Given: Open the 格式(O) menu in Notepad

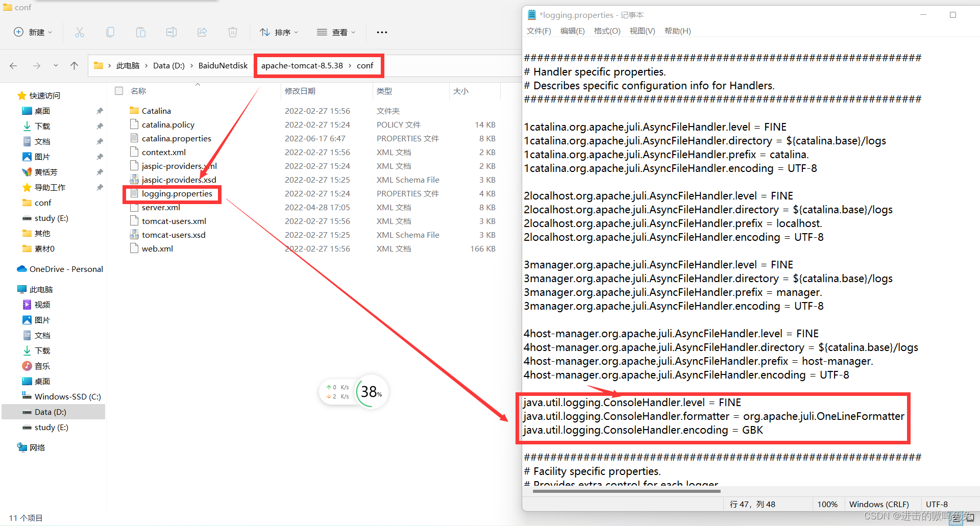Looking at the screenshot, I should tap(606, 31).
